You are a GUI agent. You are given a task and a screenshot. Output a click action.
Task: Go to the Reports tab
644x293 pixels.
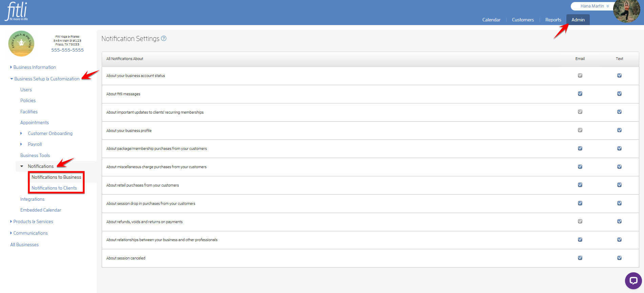(553, 20)
